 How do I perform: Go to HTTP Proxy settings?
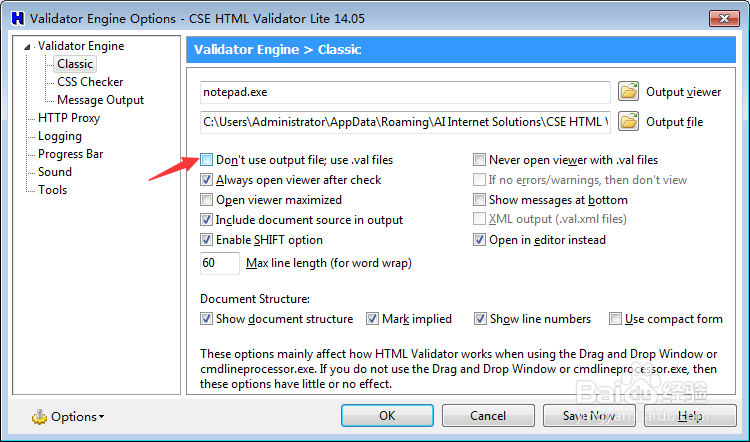click(x=69, y=118)
